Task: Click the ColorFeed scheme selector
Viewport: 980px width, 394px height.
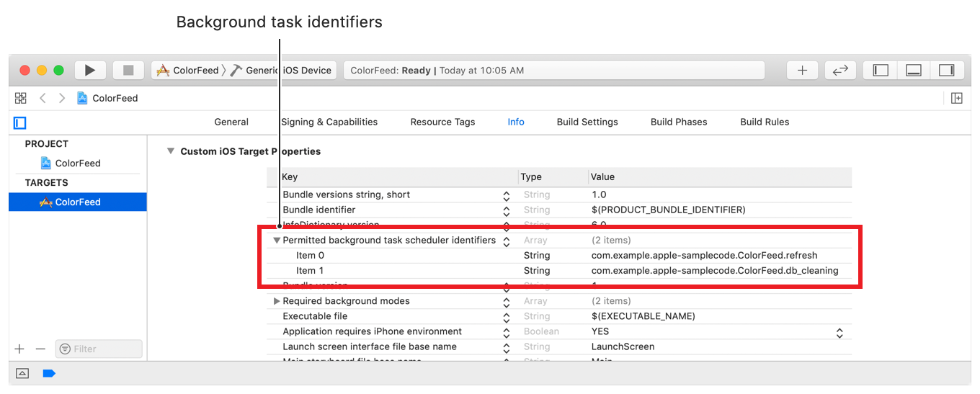Action: point(188,70)
